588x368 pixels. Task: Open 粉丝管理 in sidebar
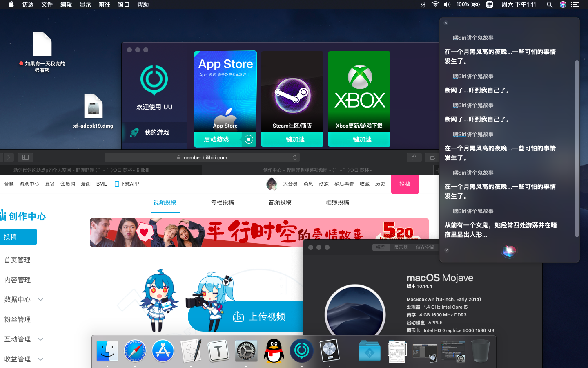click(17, 320)
